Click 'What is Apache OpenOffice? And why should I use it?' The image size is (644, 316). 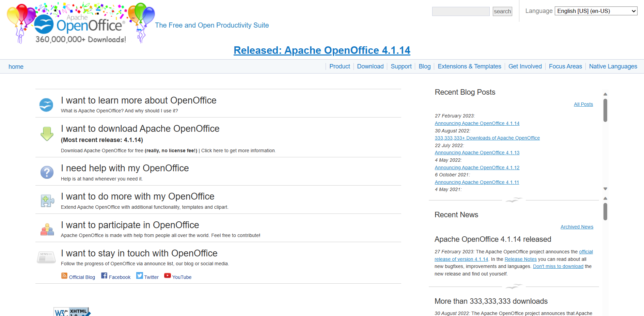(120, 111)
